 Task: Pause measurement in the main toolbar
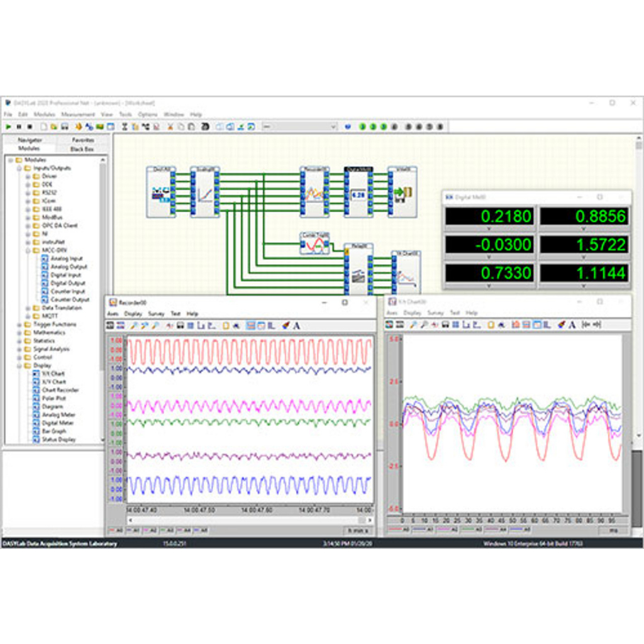point(19,126)
